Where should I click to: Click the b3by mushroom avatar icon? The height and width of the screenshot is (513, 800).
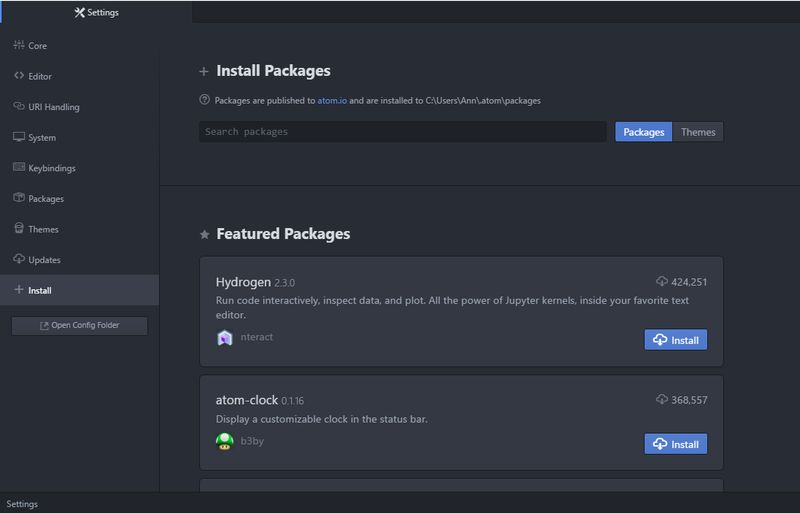click(225, 441)
